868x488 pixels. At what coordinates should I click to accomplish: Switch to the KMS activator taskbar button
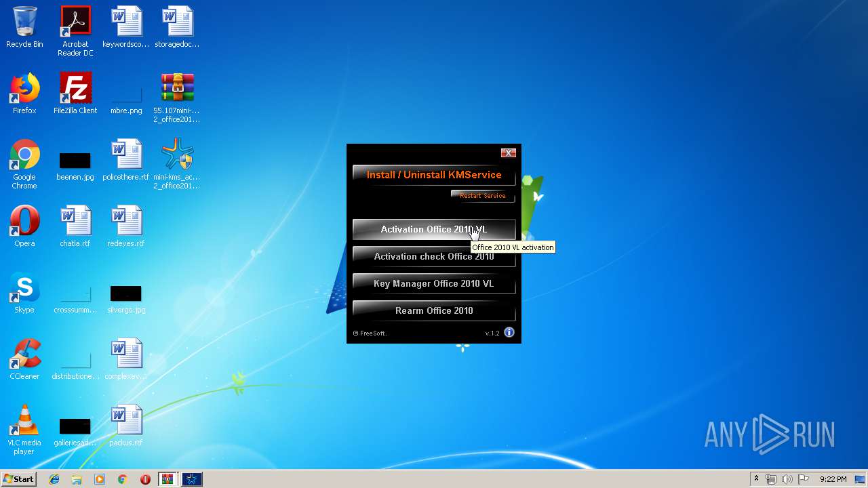click(x=192, y=479)
